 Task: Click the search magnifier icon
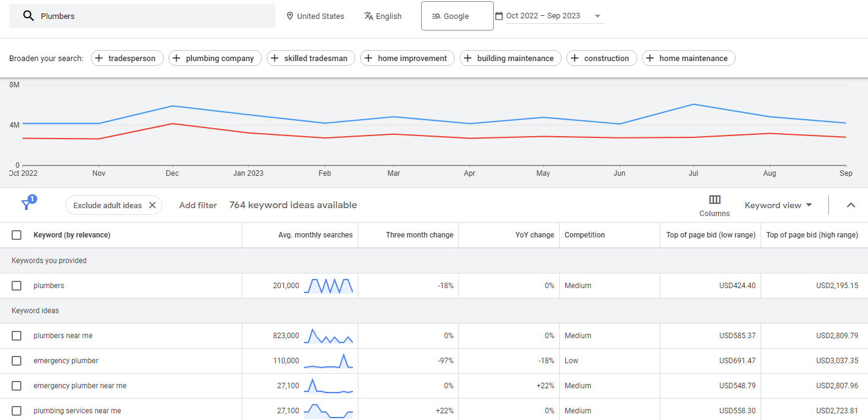tap(28, 16)
